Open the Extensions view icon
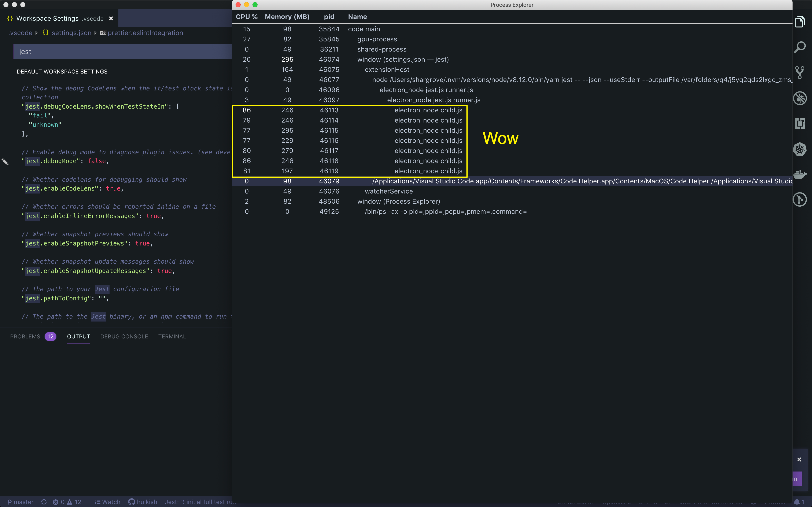812x507 pixels. [x=800, y=123]
